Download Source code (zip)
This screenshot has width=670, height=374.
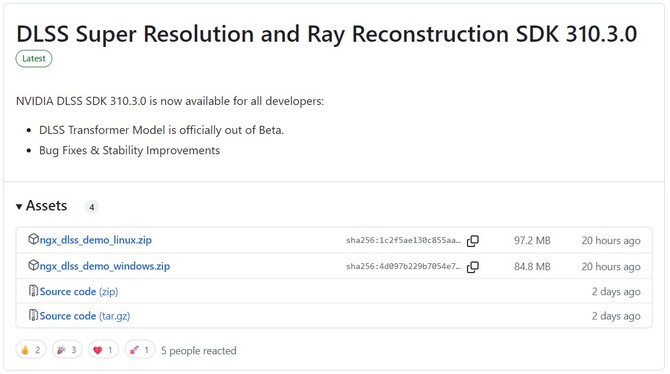[79, 292]
